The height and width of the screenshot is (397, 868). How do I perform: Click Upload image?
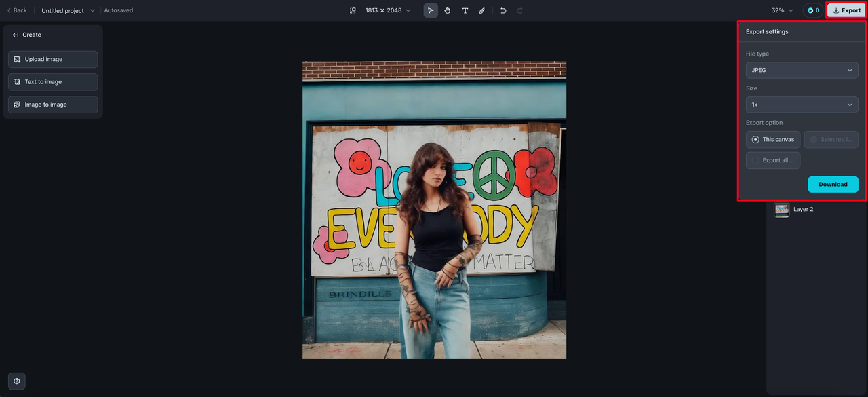(x=53, y=59)
